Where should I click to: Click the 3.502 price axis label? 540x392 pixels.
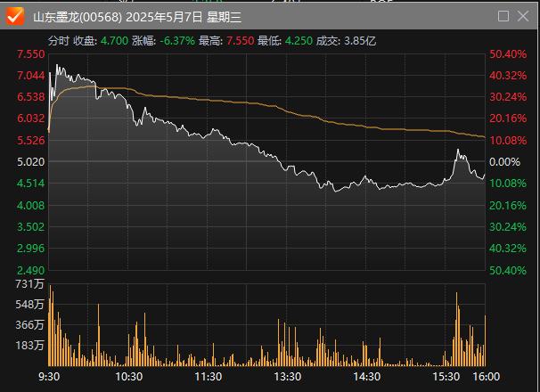(31, 227)
